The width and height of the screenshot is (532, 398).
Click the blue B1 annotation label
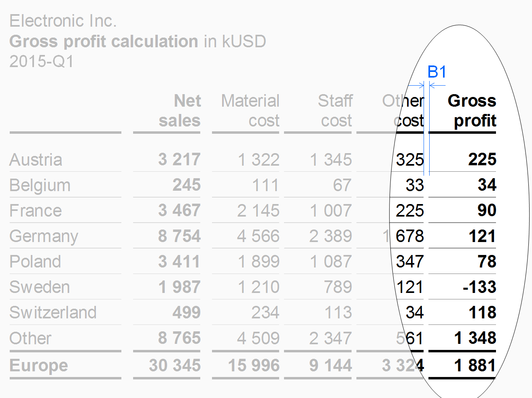[437, 72]
